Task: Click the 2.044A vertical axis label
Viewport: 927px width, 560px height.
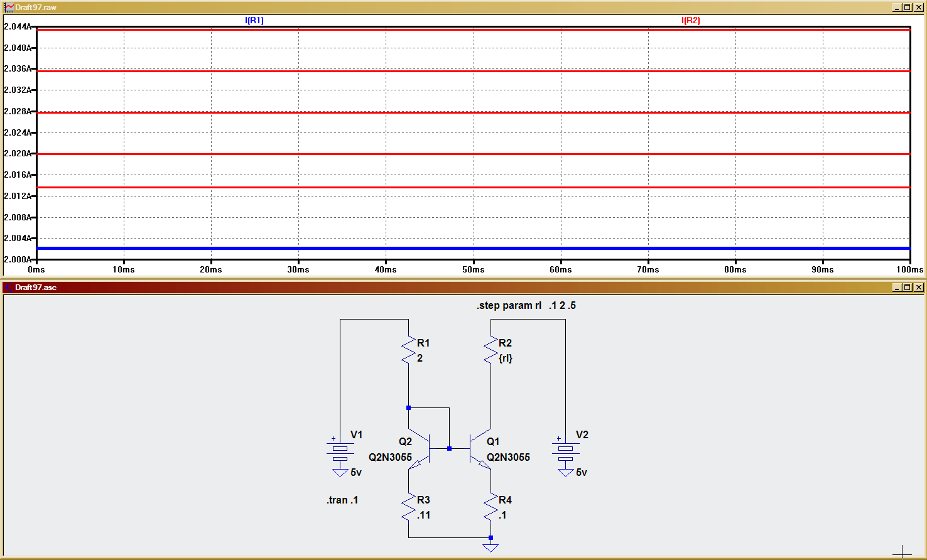Action: coord(17,27)
